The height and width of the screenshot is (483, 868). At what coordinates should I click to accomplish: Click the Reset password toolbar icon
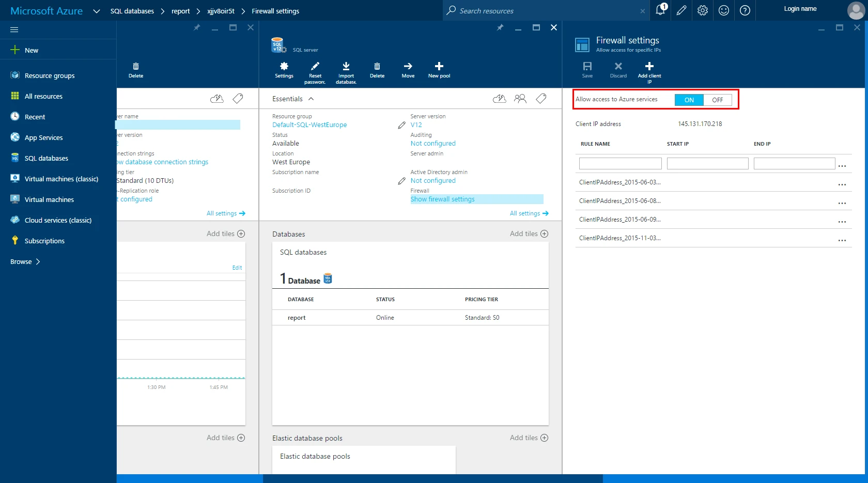tap(315, 67)
